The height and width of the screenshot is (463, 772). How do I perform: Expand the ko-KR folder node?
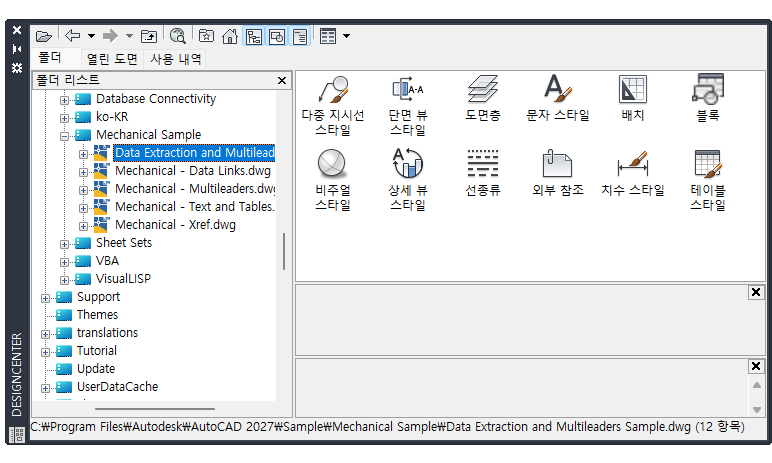coord(64,118)
